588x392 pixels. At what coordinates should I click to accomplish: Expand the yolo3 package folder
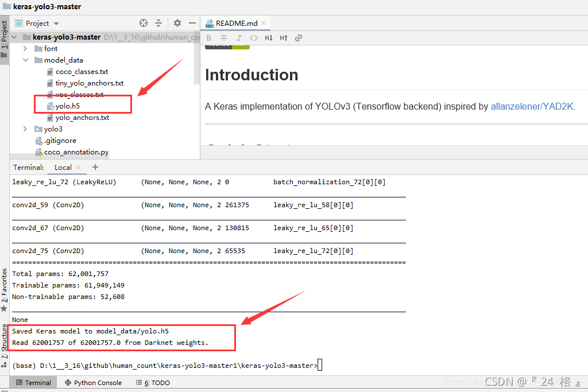[x=25, y=129]
